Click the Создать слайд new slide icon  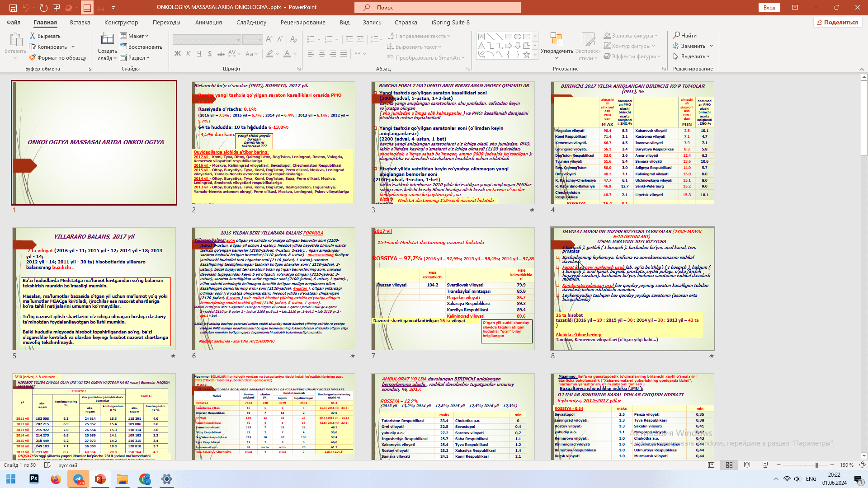107,40
